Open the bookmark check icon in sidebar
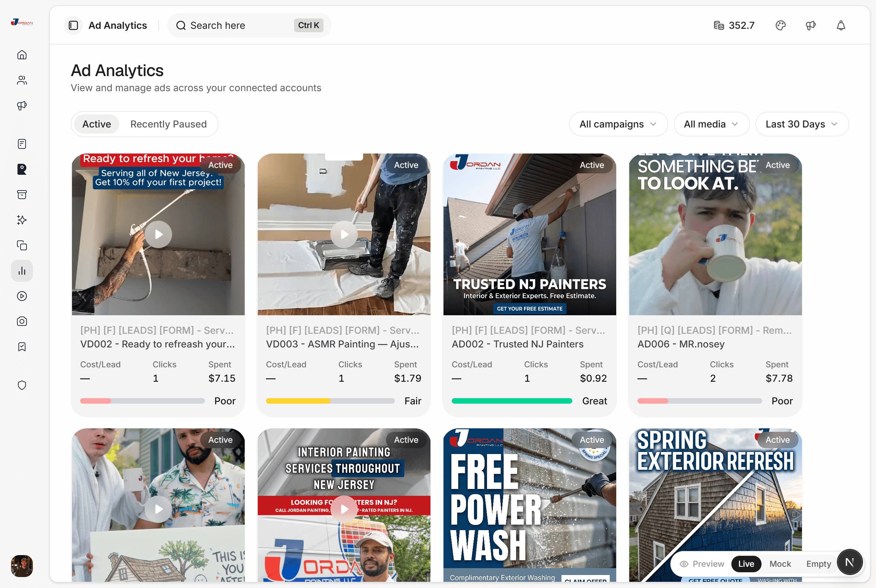 tap(22, 347)
